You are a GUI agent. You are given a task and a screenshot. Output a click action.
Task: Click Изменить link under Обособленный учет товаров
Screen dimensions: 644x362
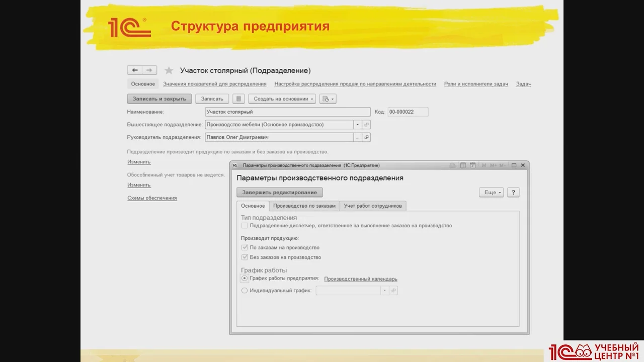139,185
